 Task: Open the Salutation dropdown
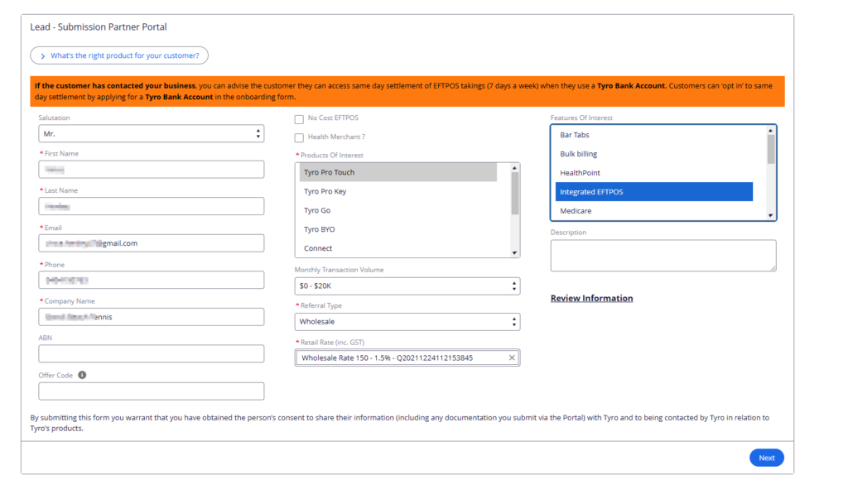click(152, 133)
